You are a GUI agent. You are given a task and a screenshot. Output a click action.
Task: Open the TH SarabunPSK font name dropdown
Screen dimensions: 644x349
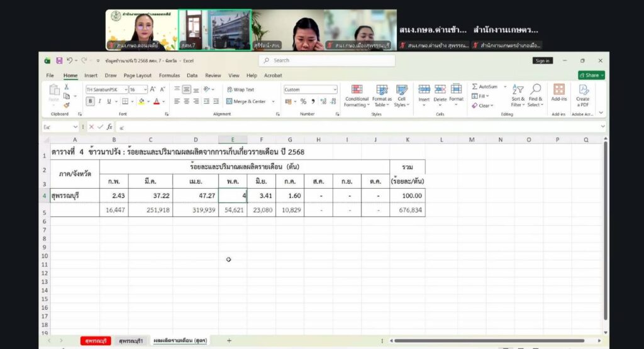click(125, 90)
